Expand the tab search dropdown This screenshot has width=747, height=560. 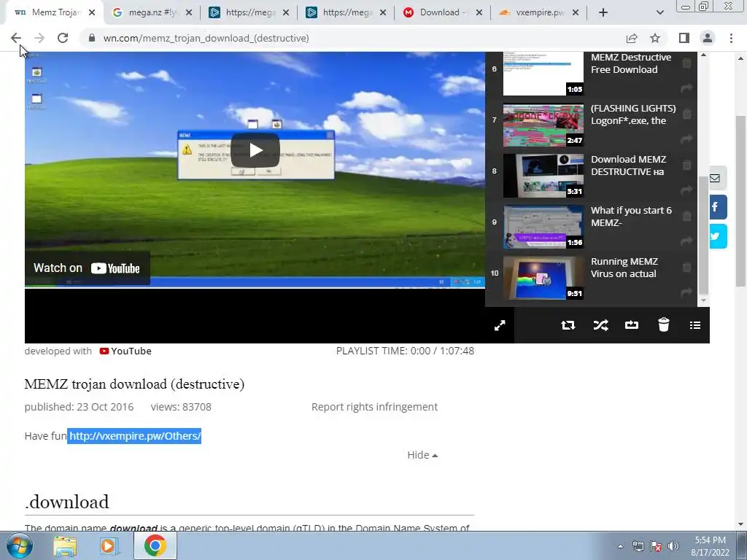pyautogui.click(x=659, y=12)
